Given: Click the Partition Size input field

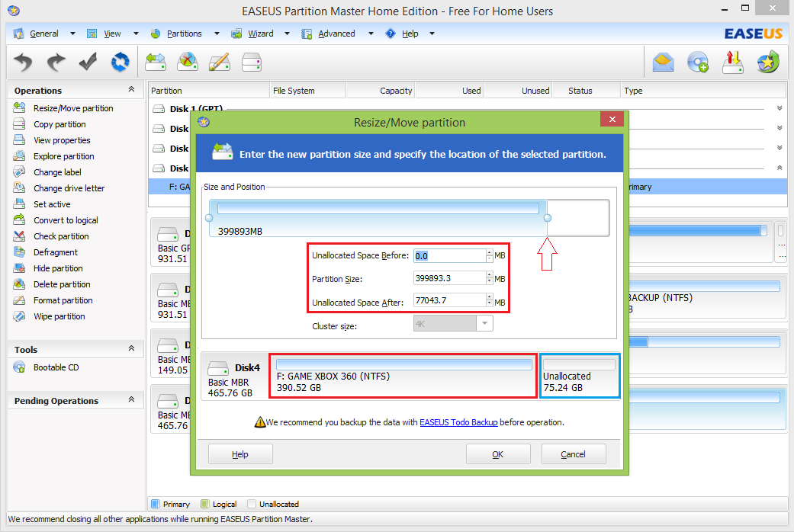Looking at the screenshot, I should [x=448, y=277].
